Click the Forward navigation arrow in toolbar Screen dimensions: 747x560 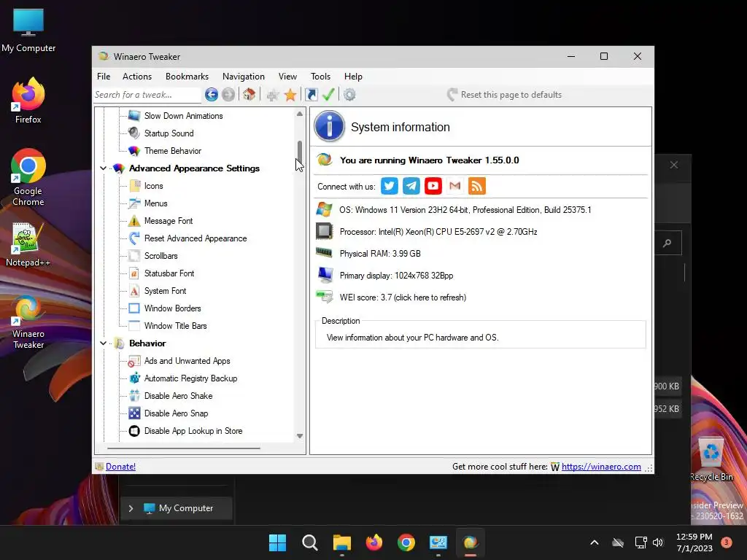tap(228, 95)
